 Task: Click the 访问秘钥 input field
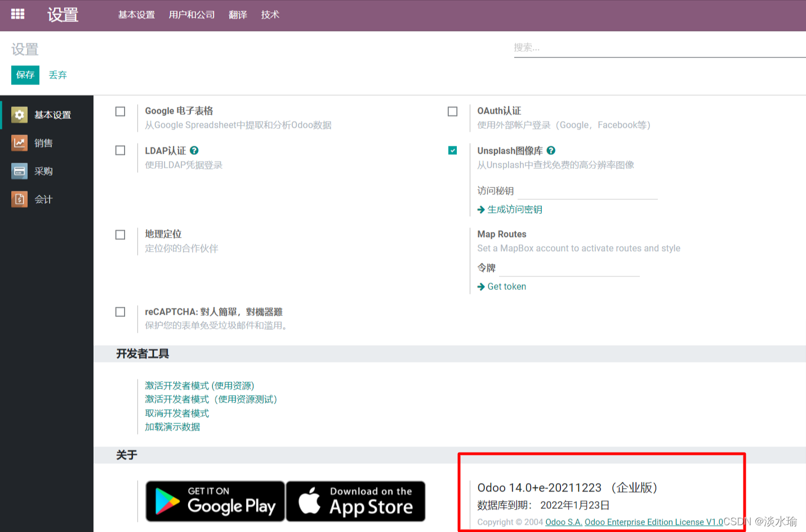[x=587, y=191]
